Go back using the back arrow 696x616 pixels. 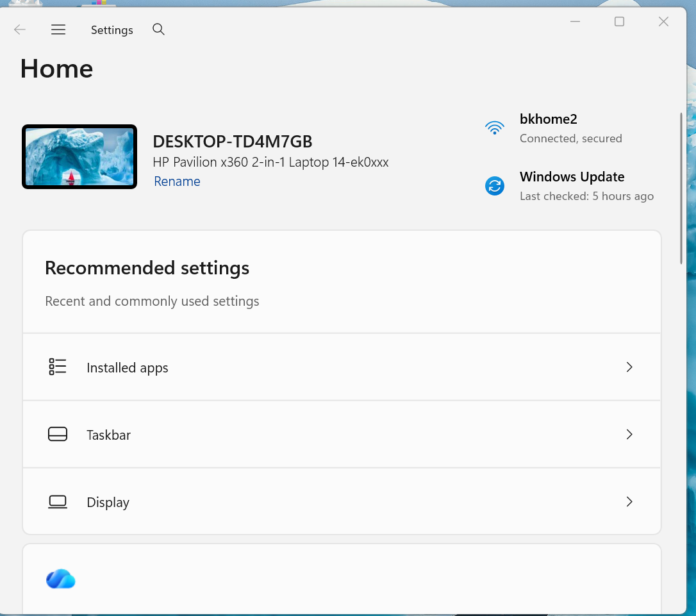[19, 29]
